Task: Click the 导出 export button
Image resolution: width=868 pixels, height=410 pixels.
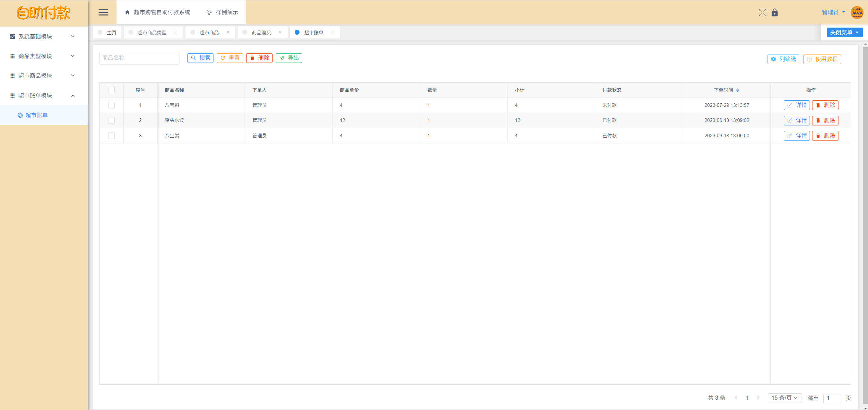Action: [289, 58]
